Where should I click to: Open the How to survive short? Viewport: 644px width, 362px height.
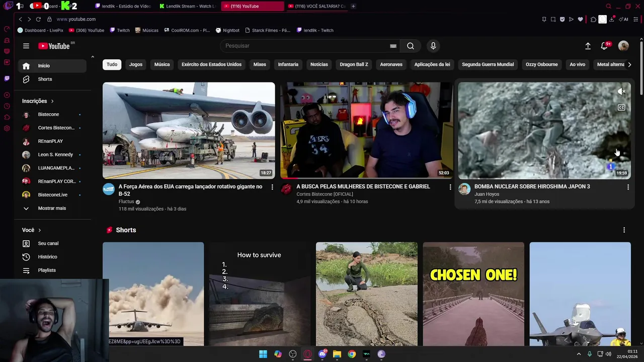coord(260,294)
